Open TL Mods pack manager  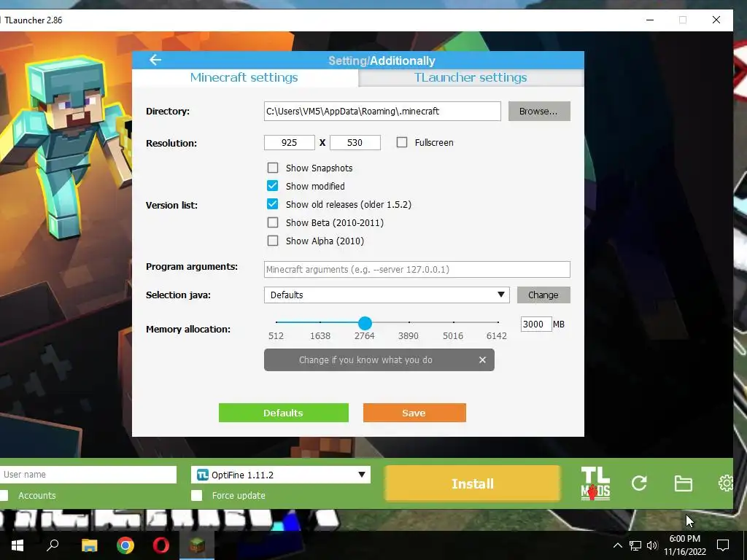click(x=595, y=483)
